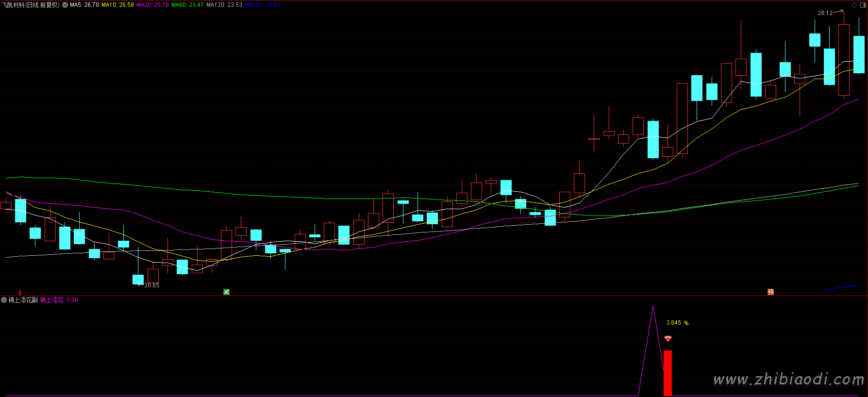Click the 20.85 low price label
The height and width of the screenshot is (397, 868).
[x=151, y=285]
